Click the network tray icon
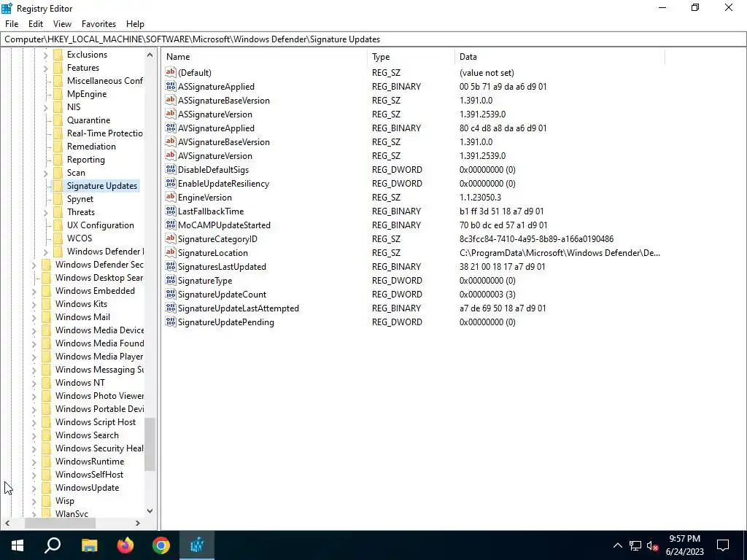The height and width of the screenshot is (560, 747). tap(635, 545)
